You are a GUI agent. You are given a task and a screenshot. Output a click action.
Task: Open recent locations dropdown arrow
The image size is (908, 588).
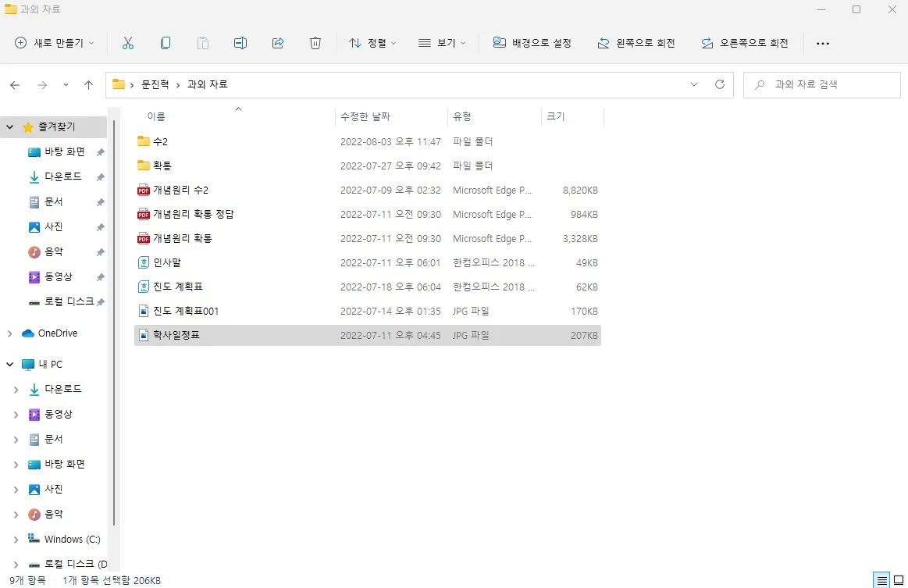pyautogui.click(x=66, y=85)
